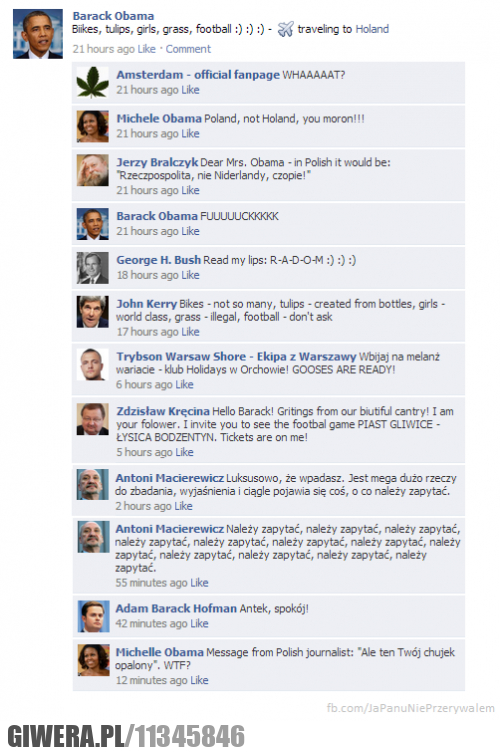Open Zdzisław Kręcina profile name link

coord(163,411)
